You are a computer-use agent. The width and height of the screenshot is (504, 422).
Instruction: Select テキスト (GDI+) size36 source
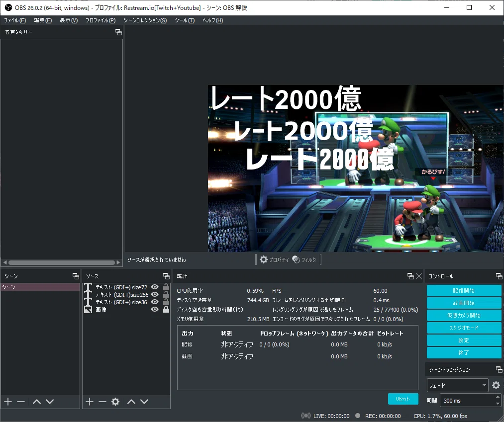point(121,302)
